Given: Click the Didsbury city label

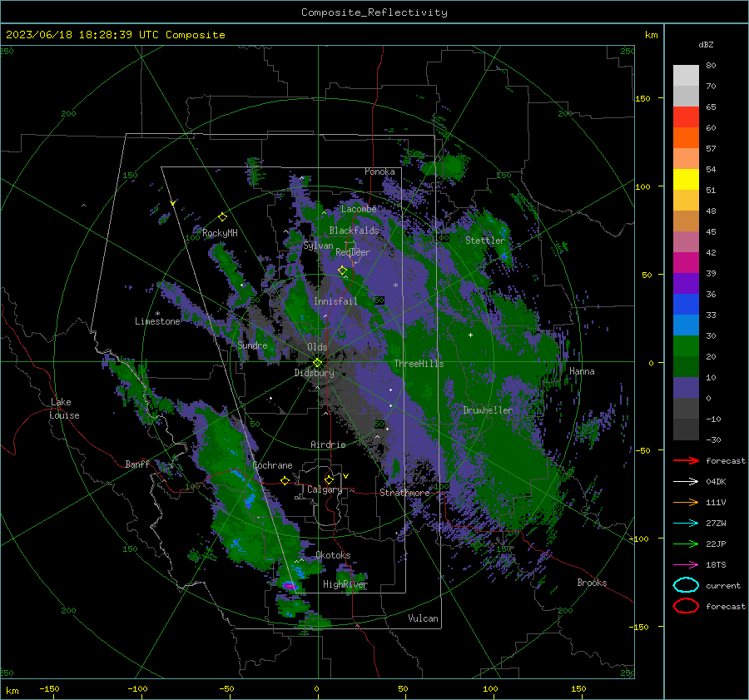Looking at the screenshot, I should coord(314,373).
